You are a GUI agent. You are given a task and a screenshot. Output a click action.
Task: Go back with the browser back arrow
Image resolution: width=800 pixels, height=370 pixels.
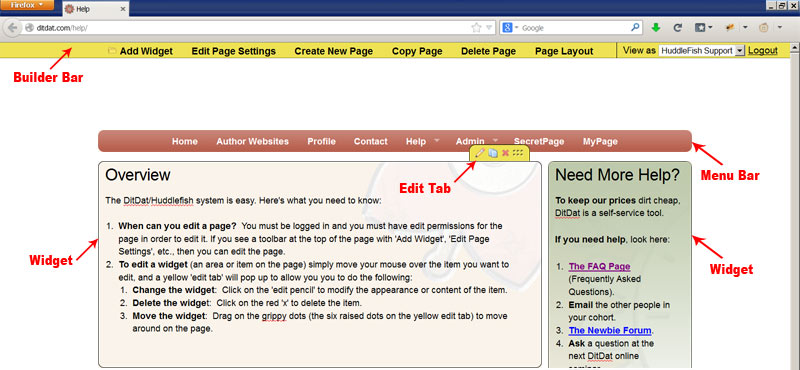point(13,28)
